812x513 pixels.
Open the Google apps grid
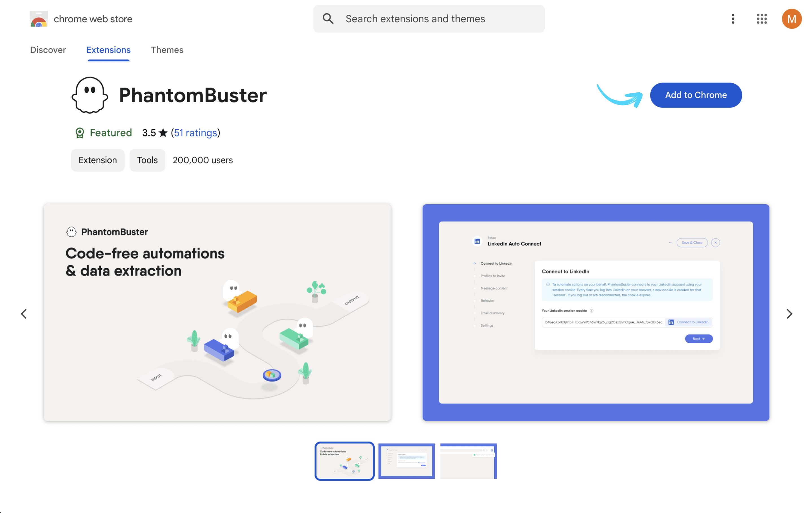tap(761, 19)
